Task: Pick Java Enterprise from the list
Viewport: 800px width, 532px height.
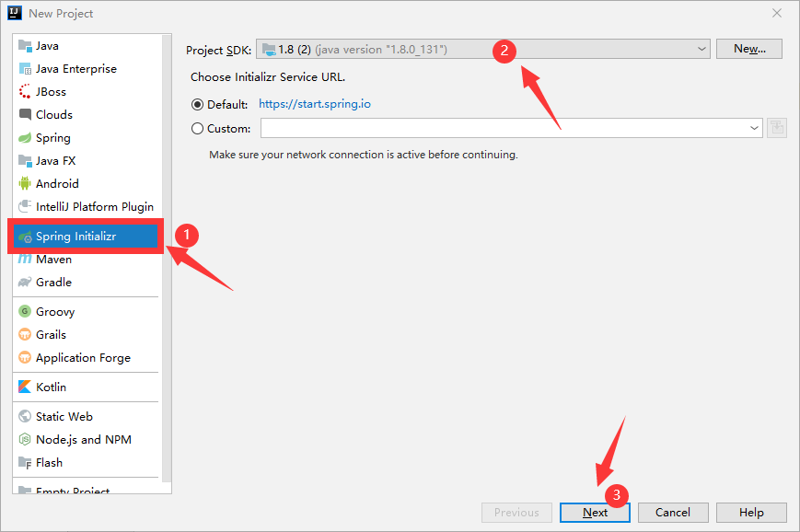Action: (86, 68)
